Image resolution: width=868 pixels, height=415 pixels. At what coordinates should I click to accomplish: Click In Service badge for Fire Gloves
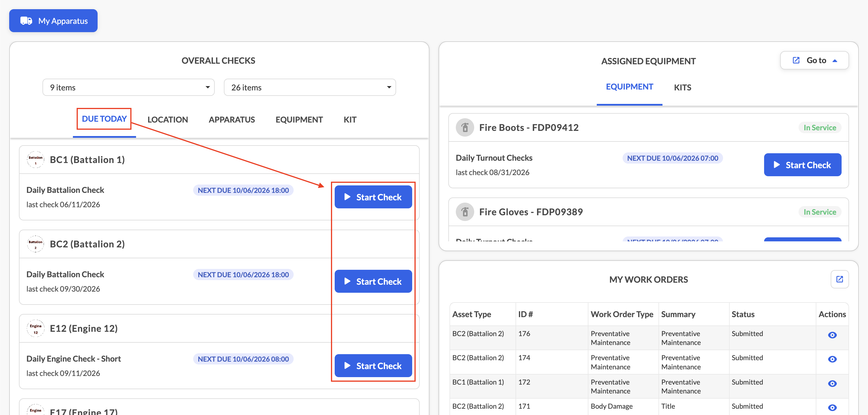(819, 212)
